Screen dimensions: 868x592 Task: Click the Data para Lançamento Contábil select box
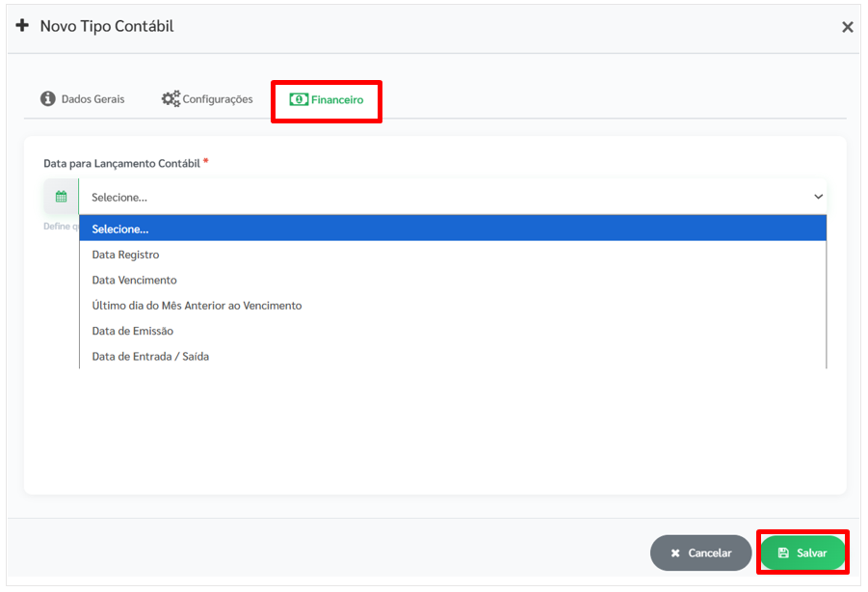[x=443, y=197]
